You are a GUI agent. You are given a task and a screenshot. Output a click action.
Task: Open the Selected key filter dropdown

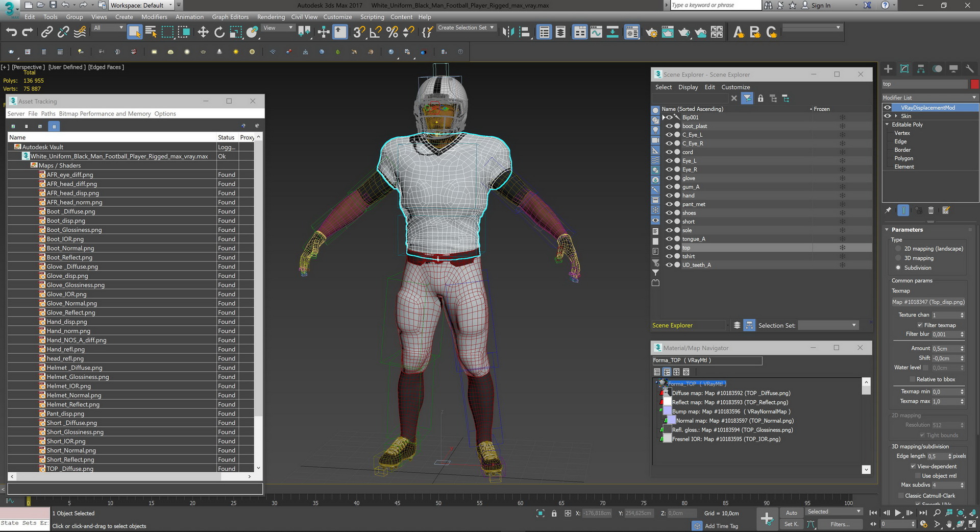tap(834, 512)
